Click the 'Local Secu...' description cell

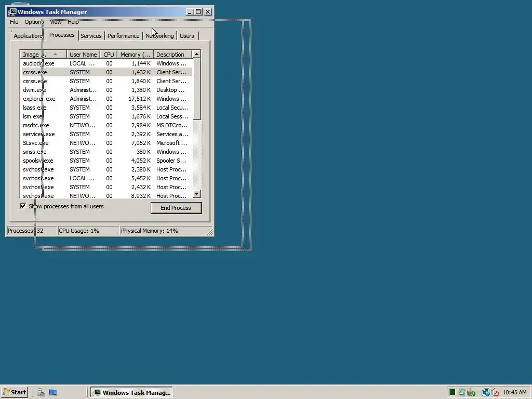pos(172,108)
